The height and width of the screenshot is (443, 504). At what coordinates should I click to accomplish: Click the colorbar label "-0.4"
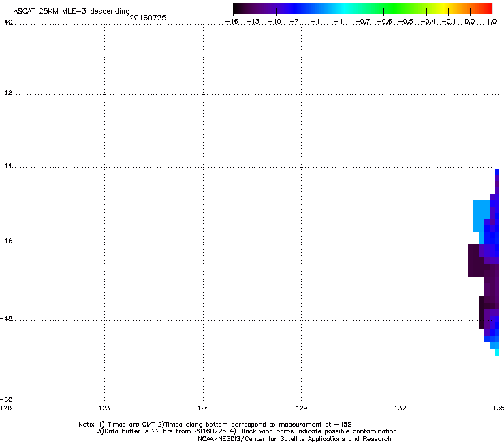click(428, 22)
